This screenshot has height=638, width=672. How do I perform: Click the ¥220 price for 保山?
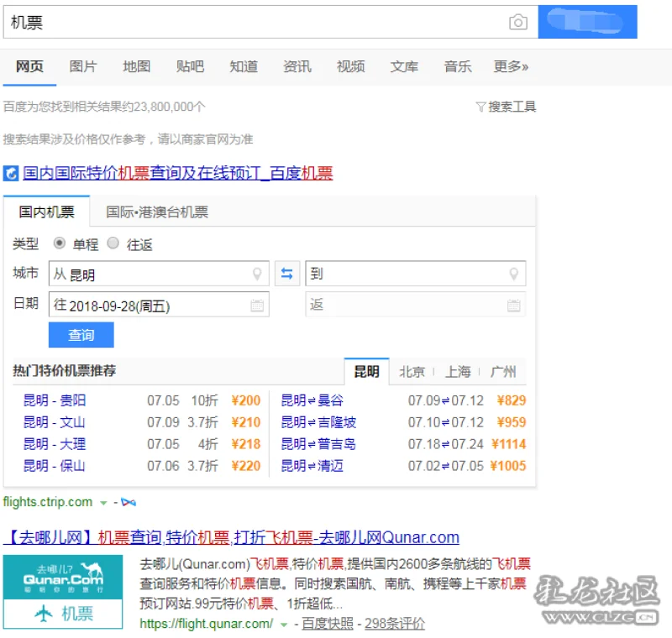pyautogui.click(x=246, y=466)
